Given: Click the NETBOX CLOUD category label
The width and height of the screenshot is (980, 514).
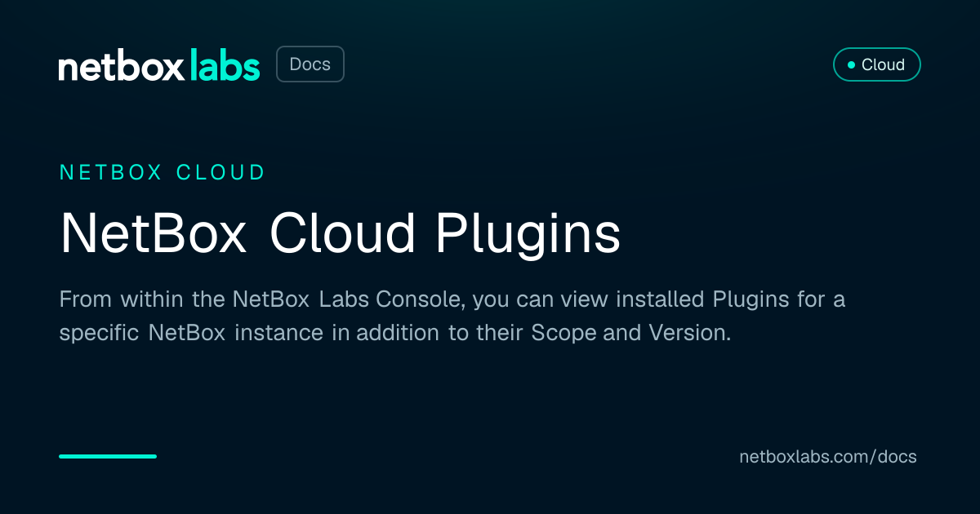Looking at the screenshot, I should click(x=163, y=172).
